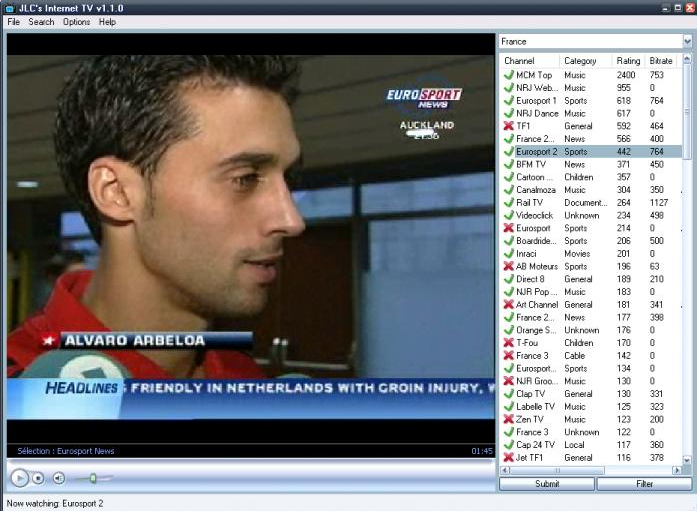Click the check icon for France 2 rated 566
Viewport: 697px width, 511px height.
(509, 139)
